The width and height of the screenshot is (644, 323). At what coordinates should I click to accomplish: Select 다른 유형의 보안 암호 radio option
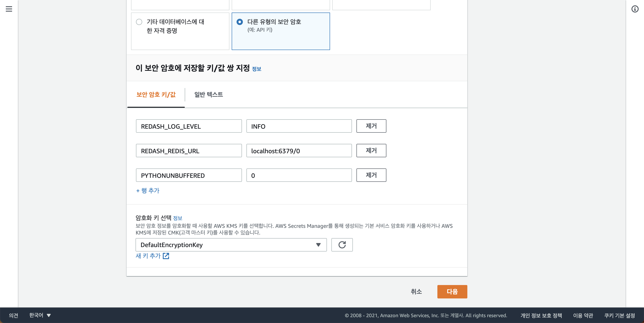[239, 22]
